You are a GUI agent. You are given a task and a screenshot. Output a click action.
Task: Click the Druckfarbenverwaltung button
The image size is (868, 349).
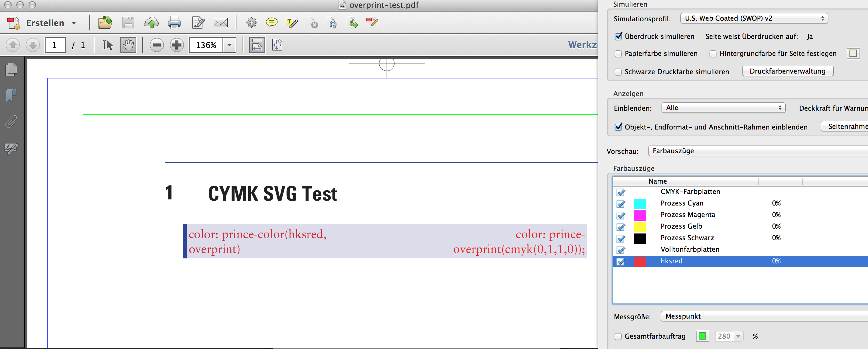point(787,71)
